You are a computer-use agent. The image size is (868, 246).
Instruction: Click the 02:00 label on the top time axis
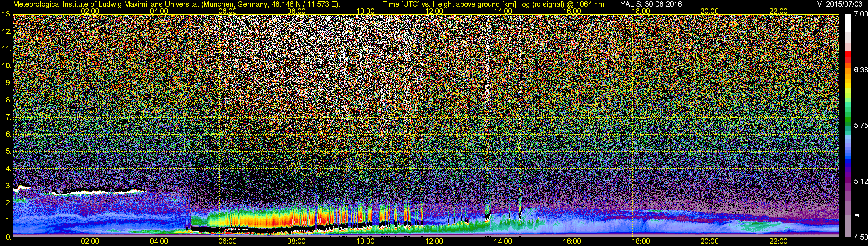pyautogui.click(x=90, y=11)
